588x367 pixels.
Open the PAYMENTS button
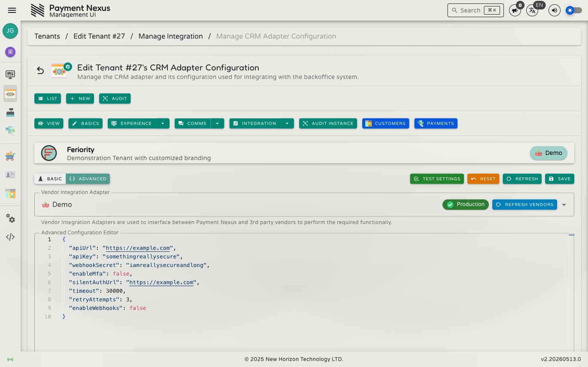pos(436,124)
